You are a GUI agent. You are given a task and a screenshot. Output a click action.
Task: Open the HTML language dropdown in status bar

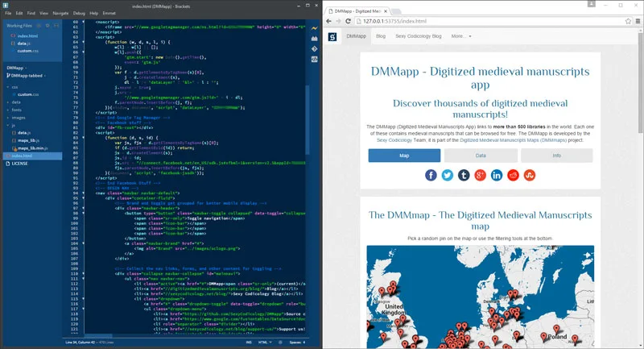(265, 342)
